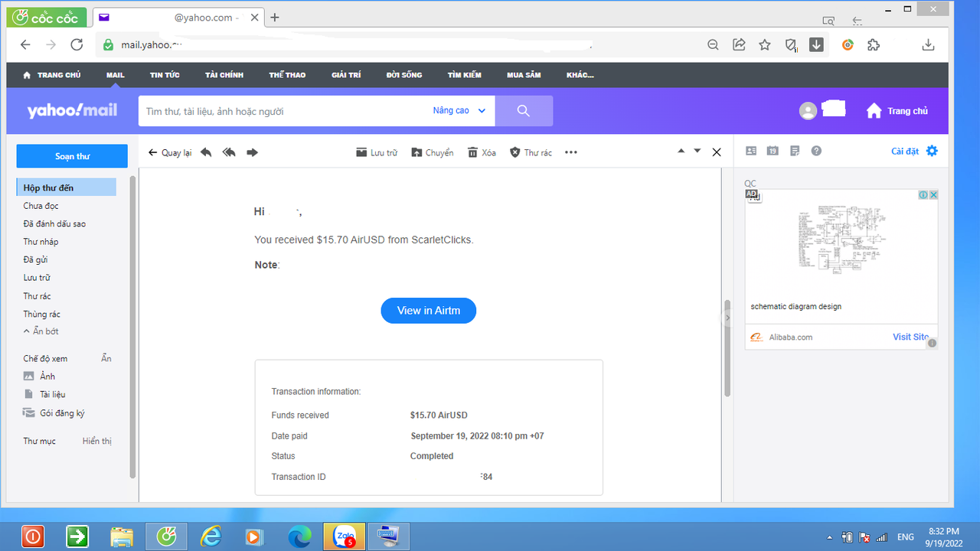This screenshot has width=980, height=551.
Task: Click the mail search input field
Action: point(285,111)
